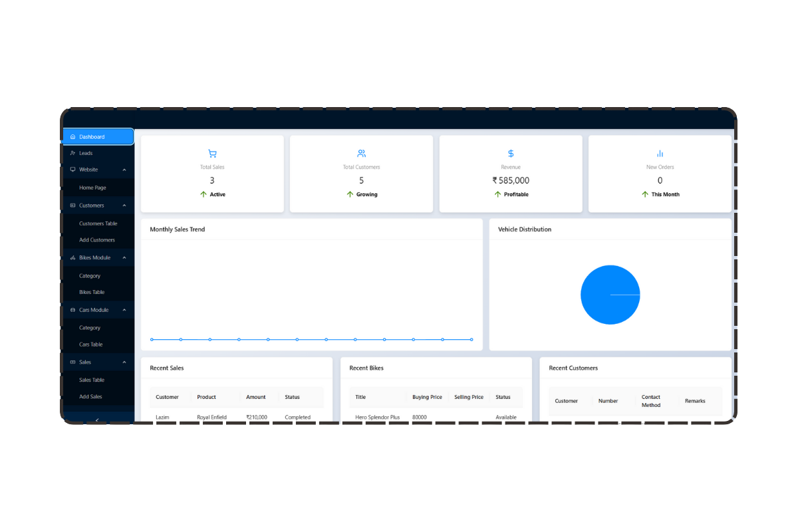
Task: Open Cars Table from Cars Module
Action: tap(90, 344)
